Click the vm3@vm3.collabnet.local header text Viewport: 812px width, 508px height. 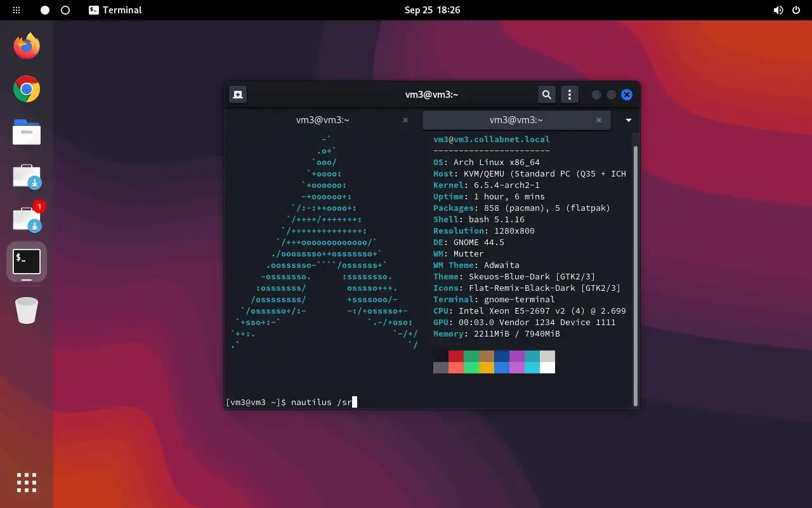492,140
